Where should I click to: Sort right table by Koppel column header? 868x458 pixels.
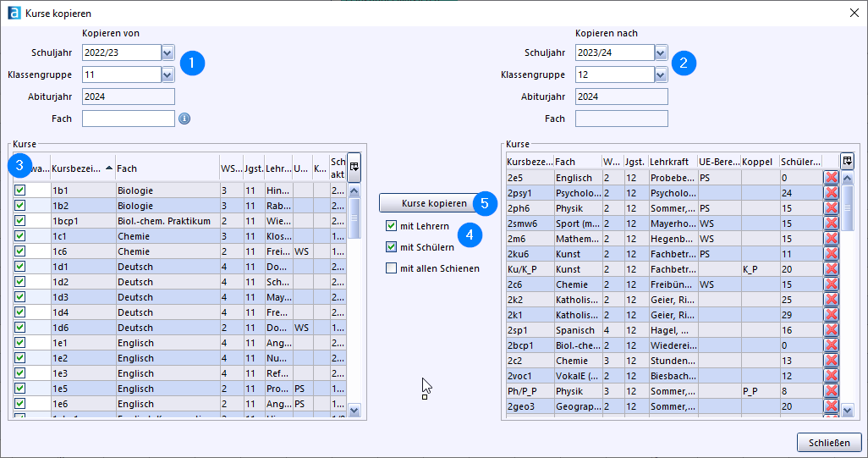pyautogui.click(x=760, y=162)
